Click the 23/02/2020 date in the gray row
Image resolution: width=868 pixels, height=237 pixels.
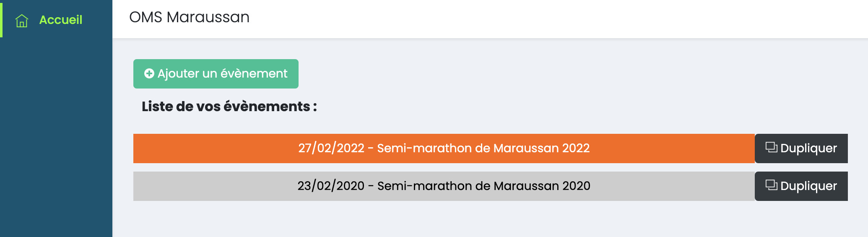[330, 186]
